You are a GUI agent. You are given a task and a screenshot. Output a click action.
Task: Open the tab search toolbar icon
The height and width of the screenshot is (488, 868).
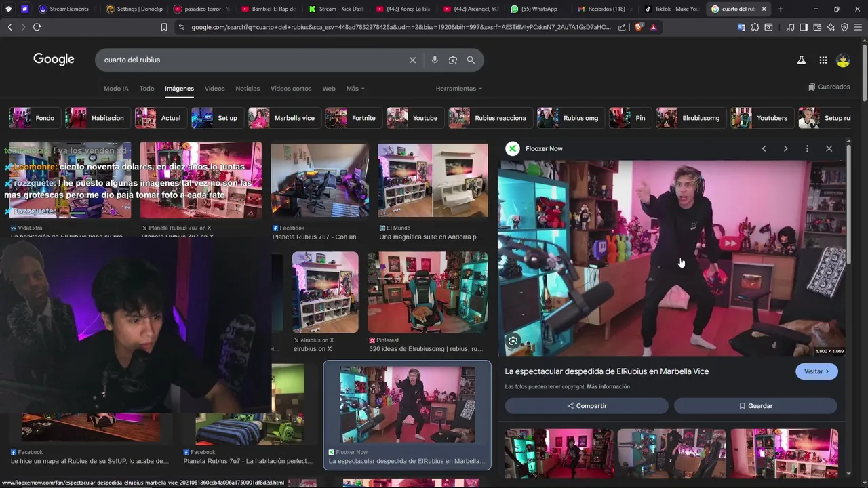tap(768, 27)
